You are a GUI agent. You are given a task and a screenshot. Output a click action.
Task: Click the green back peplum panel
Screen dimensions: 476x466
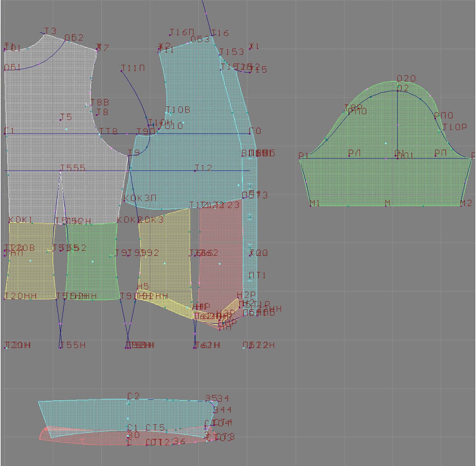(x=92, y=262)
